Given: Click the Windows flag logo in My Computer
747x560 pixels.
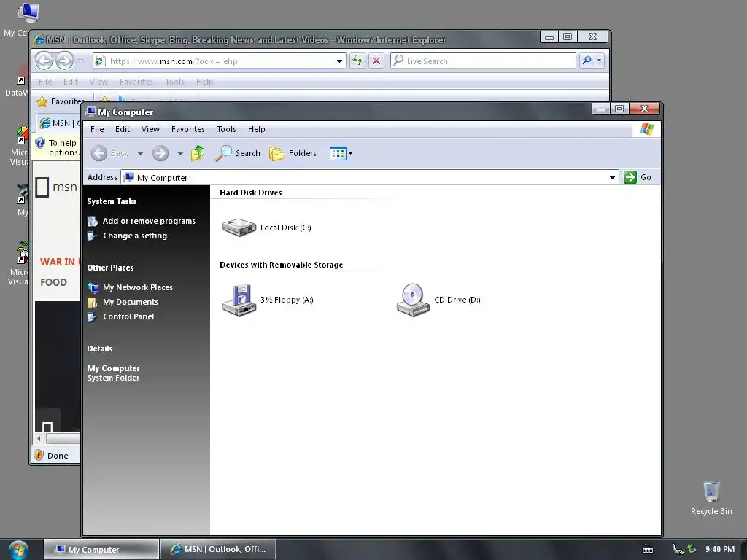Looking at the screenshot, I should click(646, 129).
